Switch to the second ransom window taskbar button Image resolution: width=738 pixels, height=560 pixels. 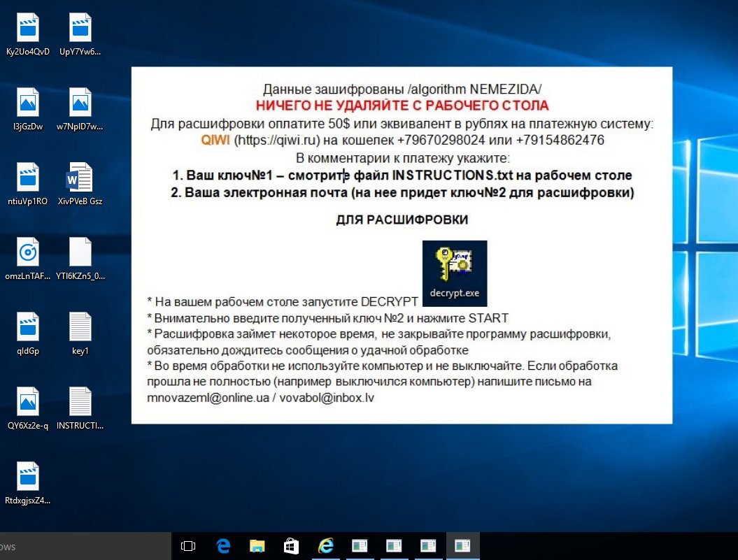(x=395, y=546)
